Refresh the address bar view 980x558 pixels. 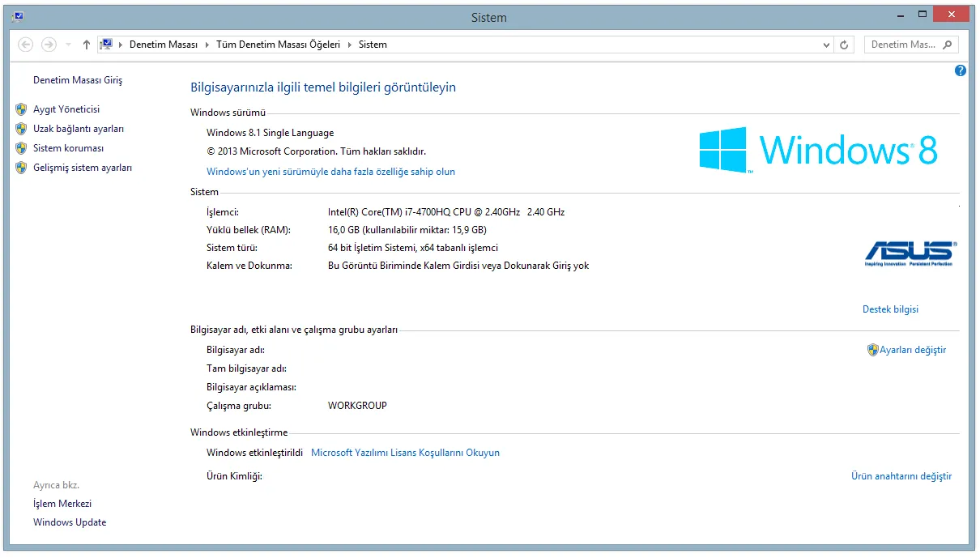845,45
